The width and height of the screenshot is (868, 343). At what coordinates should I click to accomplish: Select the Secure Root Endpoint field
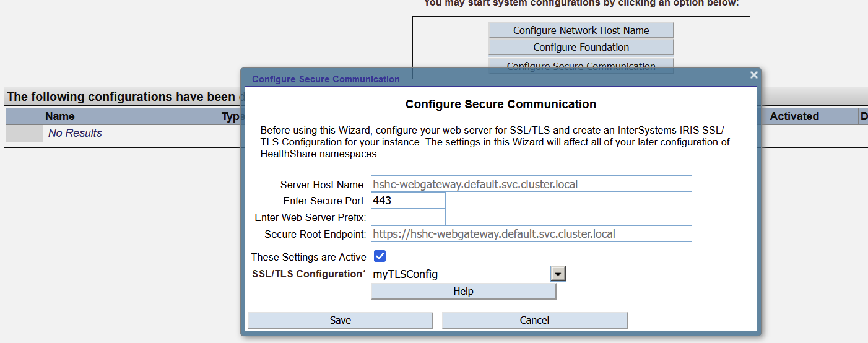click(531, 234)
